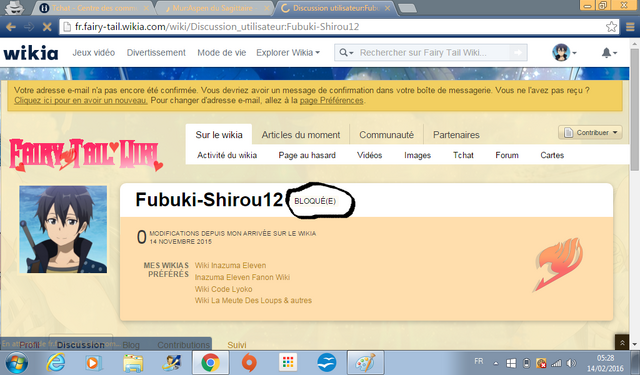The height and width of the screenshot is (375, 640).
Task: Open Communauté tab
Action: point(386,135)
